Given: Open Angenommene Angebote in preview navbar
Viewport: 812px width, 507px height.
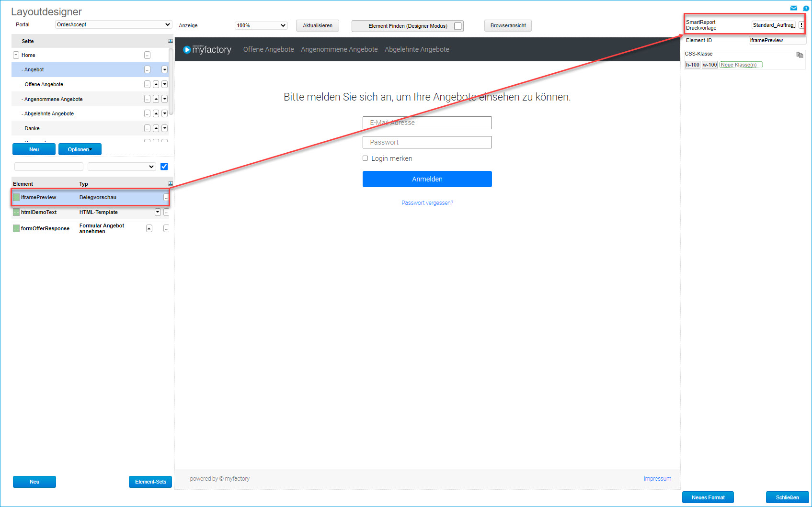Looking at the screenshot, I should 339,49.
